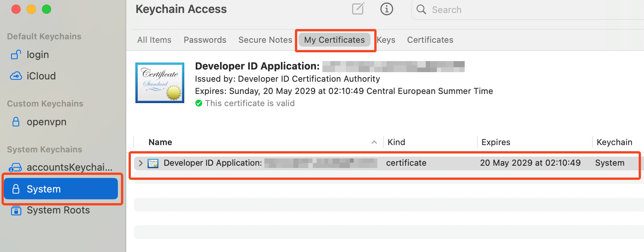Switch to the All Items tab
Image resolution: width=644 pixels, height=252 pixels.
[154, 40]
